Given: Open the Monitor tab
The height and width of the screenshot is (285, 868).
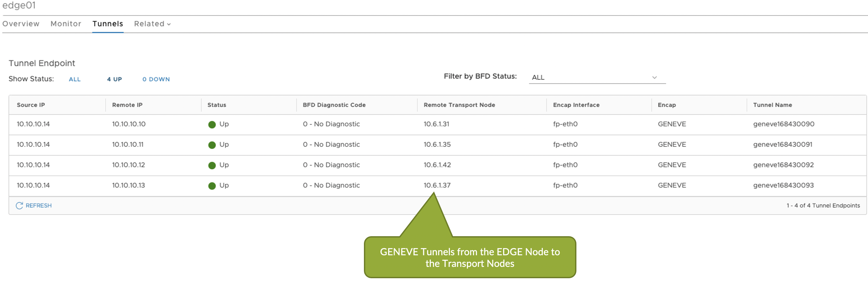Looking at the screenshot, I should click(66, 24).
